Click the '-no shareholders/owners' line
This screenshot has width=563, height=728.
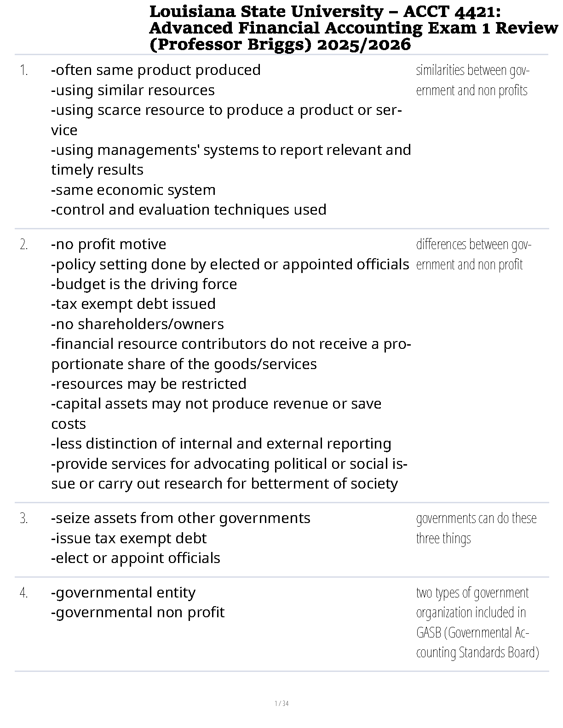(x=138, y=324)
